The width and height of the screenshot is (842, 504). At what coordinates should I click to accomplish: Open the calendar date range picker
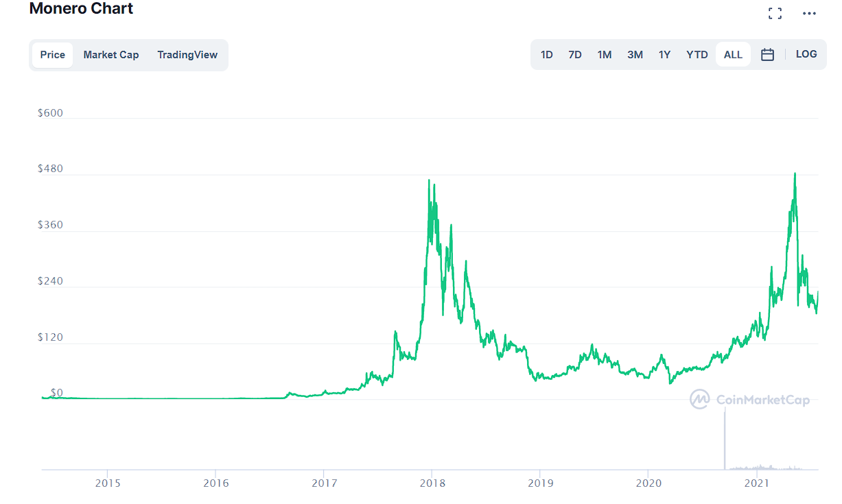tap(768, 54)
